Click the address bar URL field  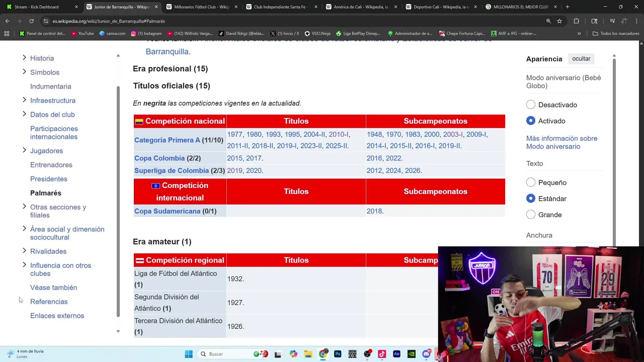[x=292, y=21]
